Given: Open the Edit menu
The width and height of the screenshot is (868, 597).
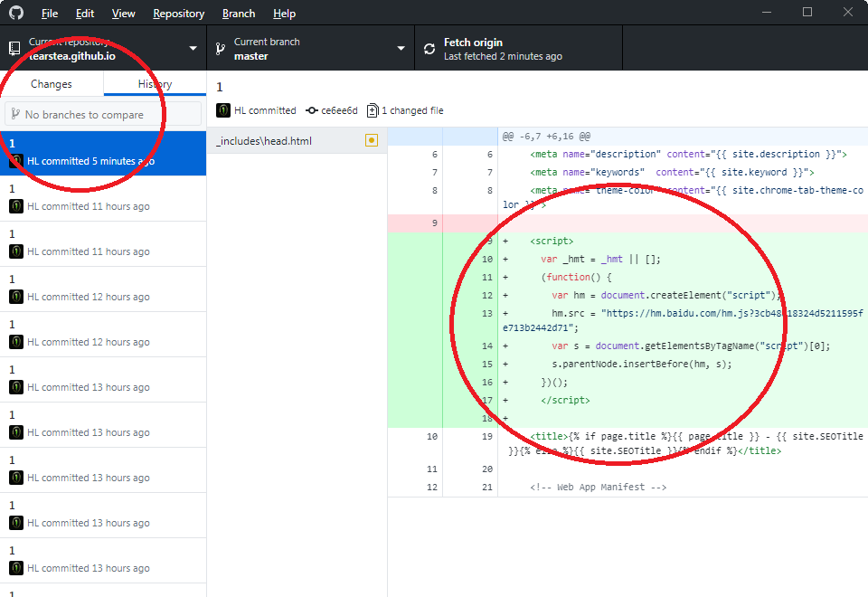Looking at the screenshot, I should click(x=85, y=14).
